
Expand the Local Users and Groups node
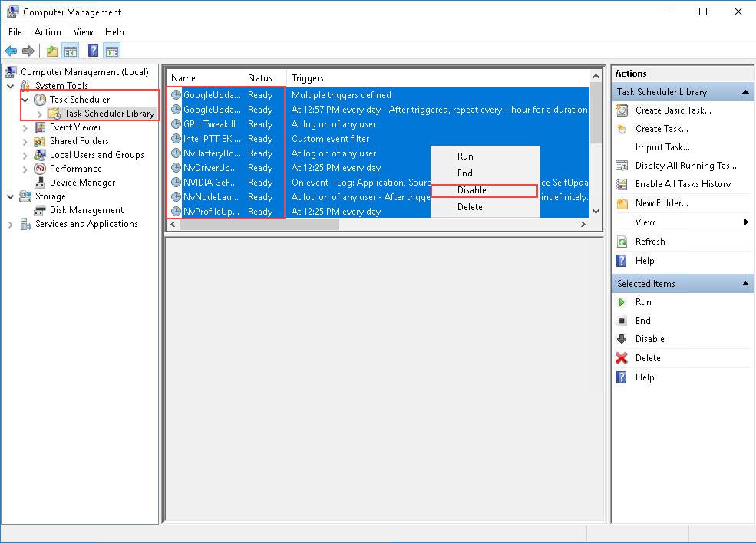25,155
